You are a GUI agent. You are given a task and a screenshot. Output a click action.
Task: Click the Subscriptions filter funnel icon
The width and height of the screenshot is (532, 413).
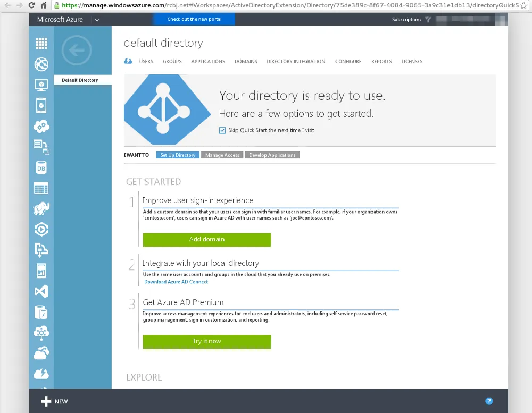coord(428,20)
